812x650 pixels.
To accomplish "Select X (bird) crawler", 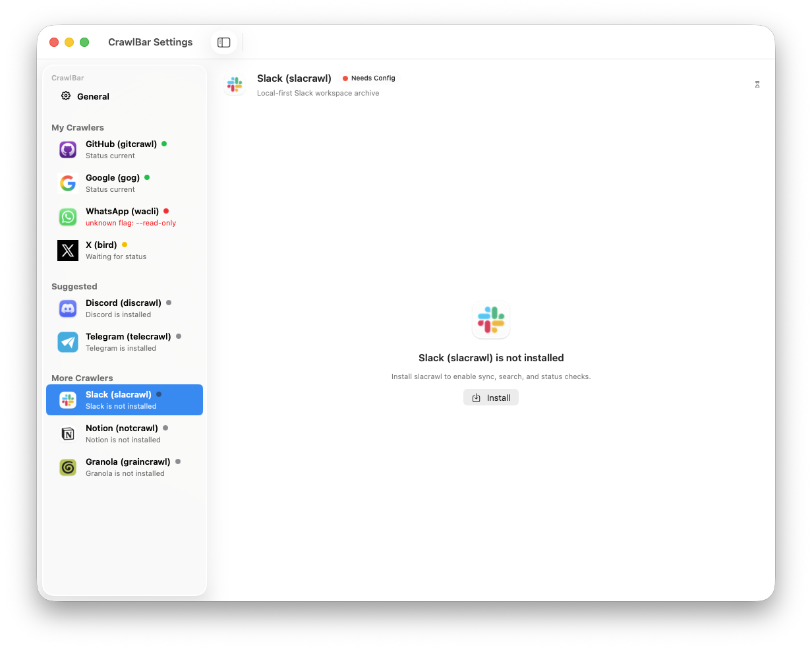I will point(125,251).
